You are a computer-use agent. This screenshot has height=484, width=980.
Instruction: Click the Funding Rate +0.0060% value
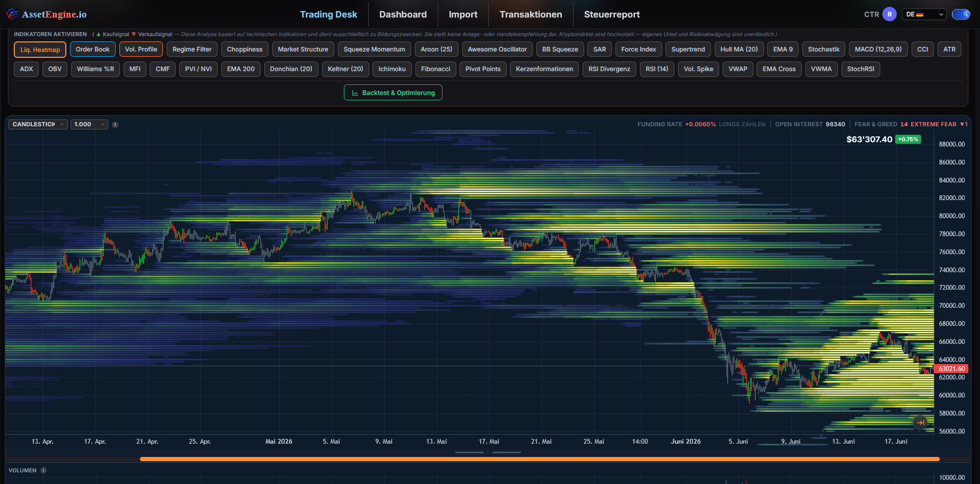700,124
